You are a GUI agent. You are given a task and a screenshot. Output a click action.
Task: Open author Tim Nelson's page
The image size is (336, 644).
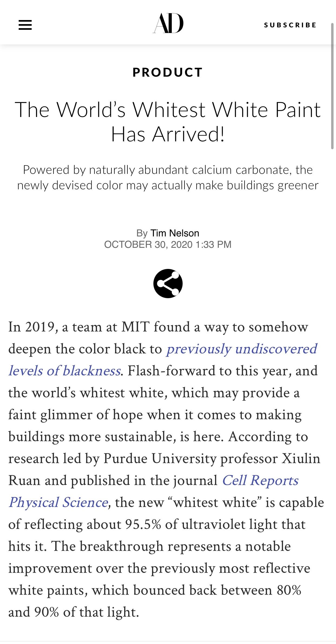click(175, 233)
